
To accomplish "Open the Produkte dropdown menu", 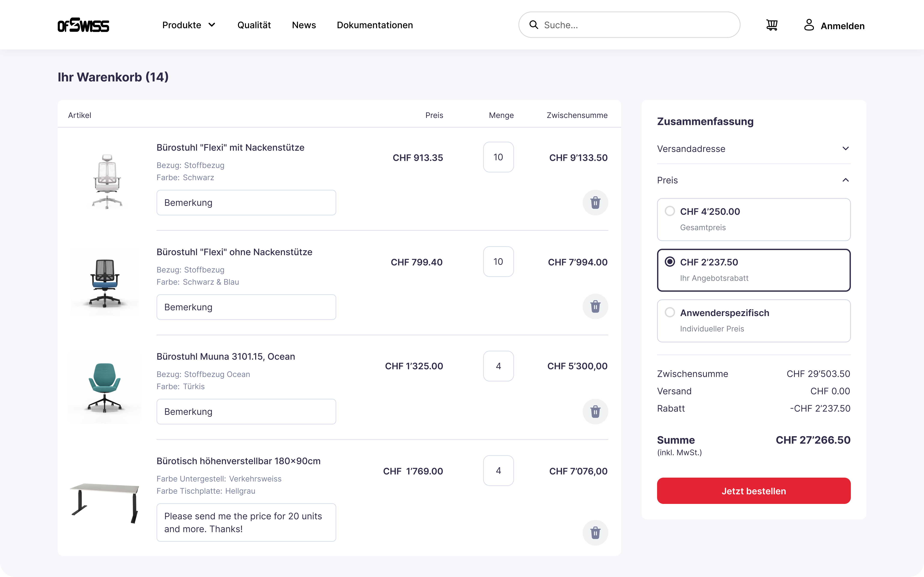I will tap(189, 25).
